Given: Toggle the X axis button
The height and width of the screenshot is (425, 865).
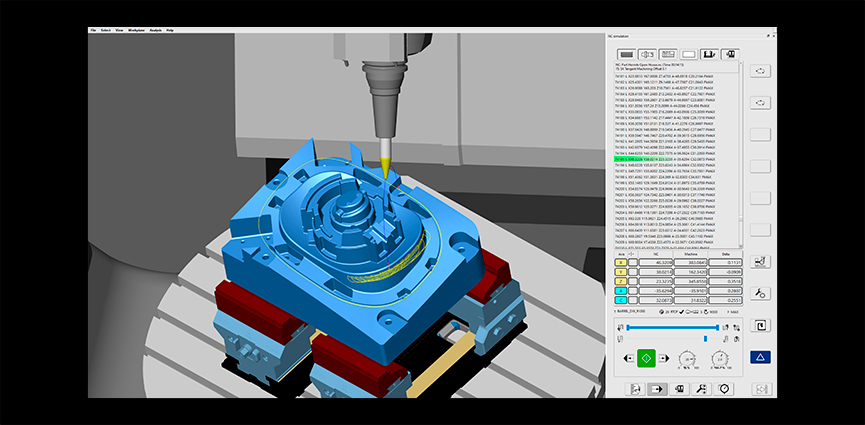Looking at the screenshot, I should coord(619,261).
